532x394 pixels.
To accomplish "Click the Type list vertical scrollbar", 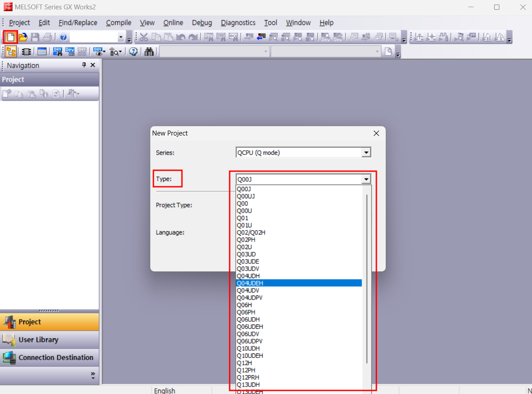I will pos(367,279).
